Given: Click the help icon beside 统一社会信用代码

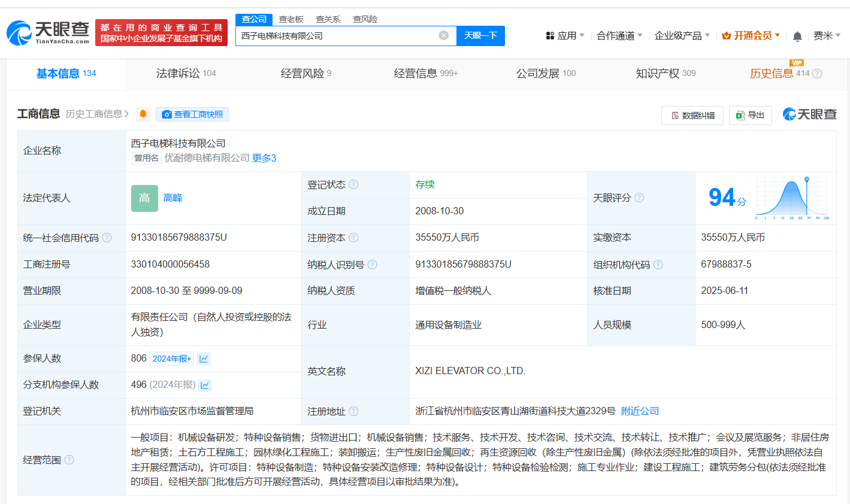Looking at the screenshot, I should coord(107,238).
